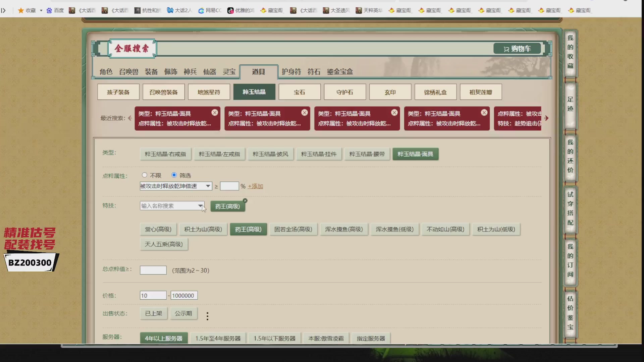Click the 总点粹值 minimum input field
This screenshot has height=362, width=644.
(x=153, y=270)
